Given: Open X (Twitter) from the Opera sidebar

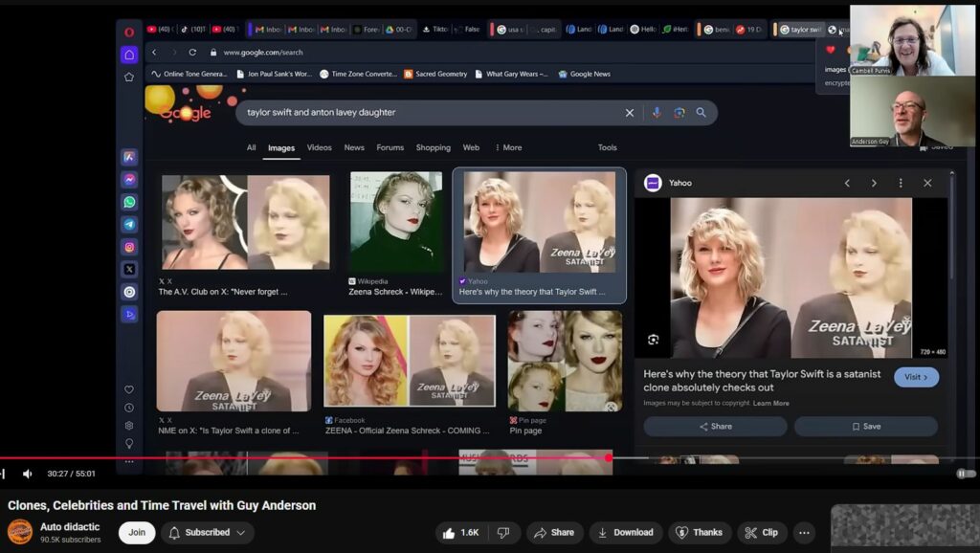Looking at the screenshot, I should click(129, 269).
